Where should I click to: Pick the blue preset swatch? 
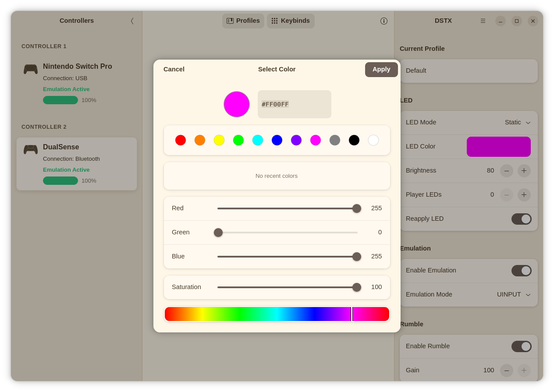click(x=277, y=140)
